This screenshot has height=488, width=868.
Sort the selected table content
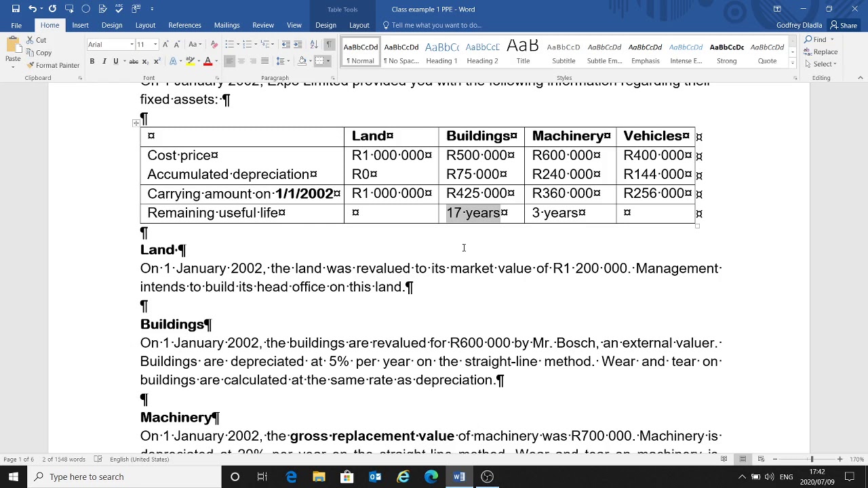314,45
